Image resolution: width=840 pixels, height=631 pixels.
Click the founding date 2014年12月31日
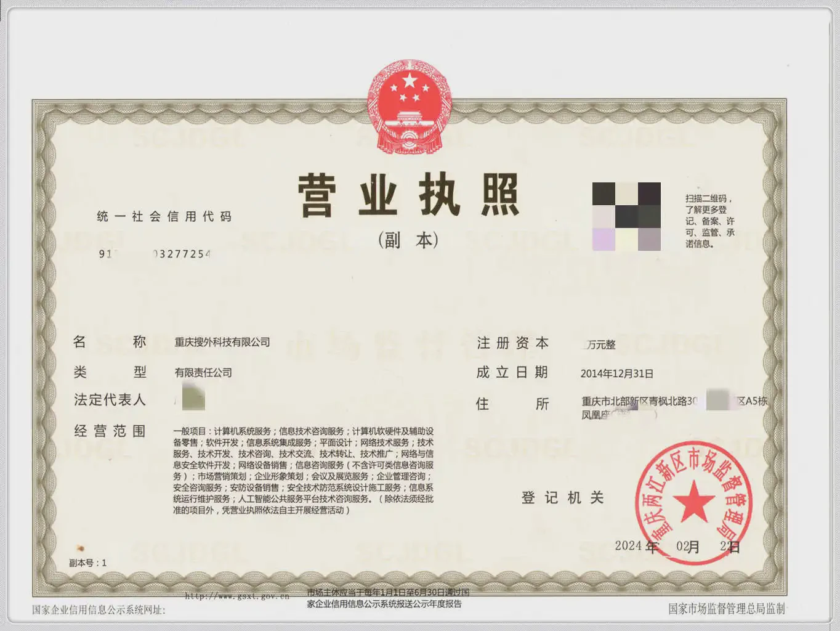click(x=617, y=373)
